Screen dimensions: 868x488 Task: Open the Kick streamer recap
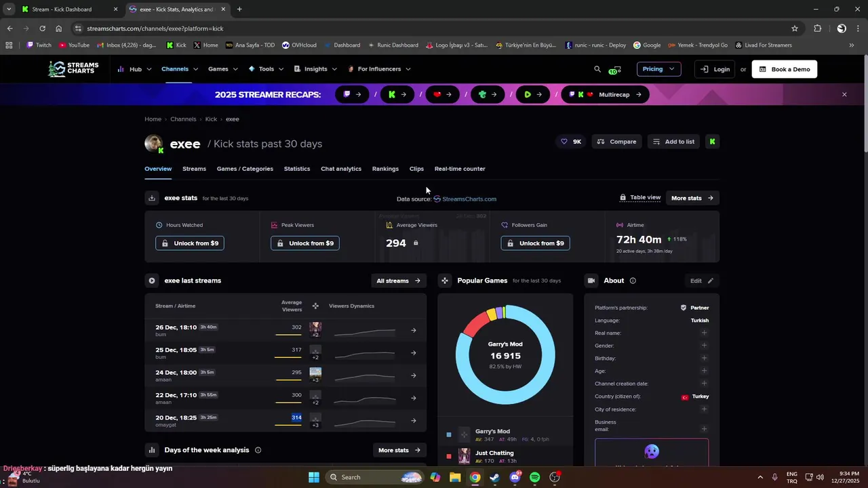[397, 95]
